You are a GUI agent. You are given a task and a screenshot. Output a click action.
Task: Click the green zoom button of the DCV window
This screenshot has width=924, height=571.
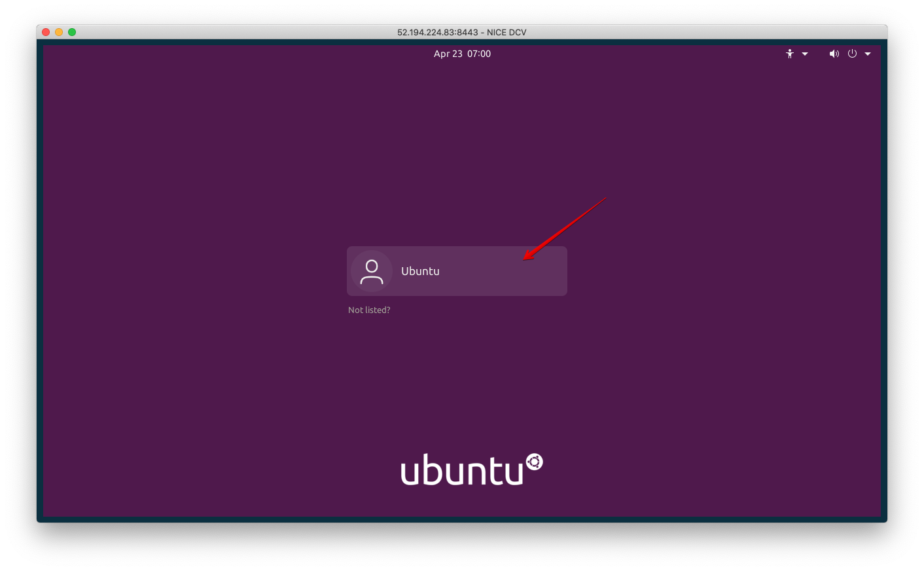pyautogui.click(x=72, y=31)
